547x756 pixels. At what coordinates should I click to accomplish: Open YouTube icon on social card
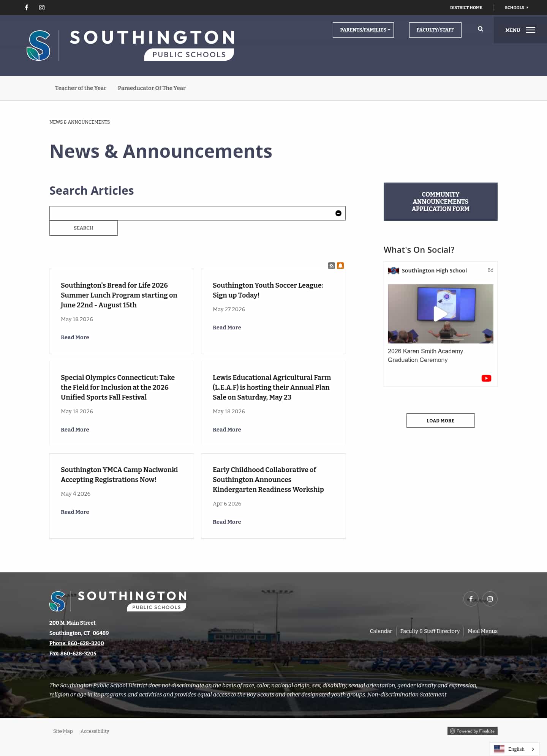(x=486, y=378)
